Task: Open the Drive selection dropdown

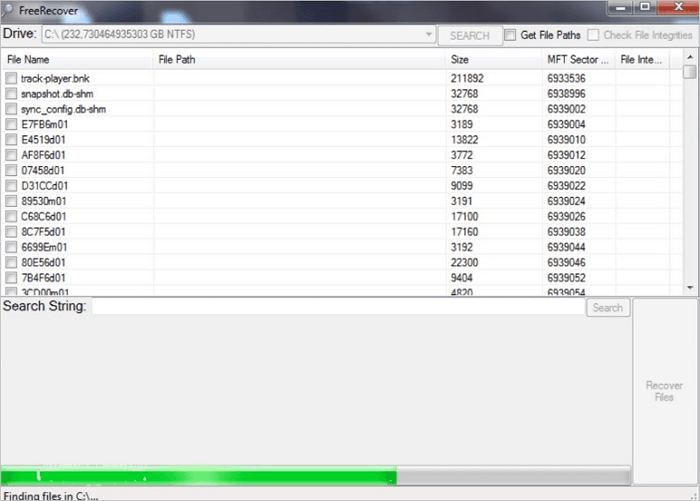Action: (239, 34)
